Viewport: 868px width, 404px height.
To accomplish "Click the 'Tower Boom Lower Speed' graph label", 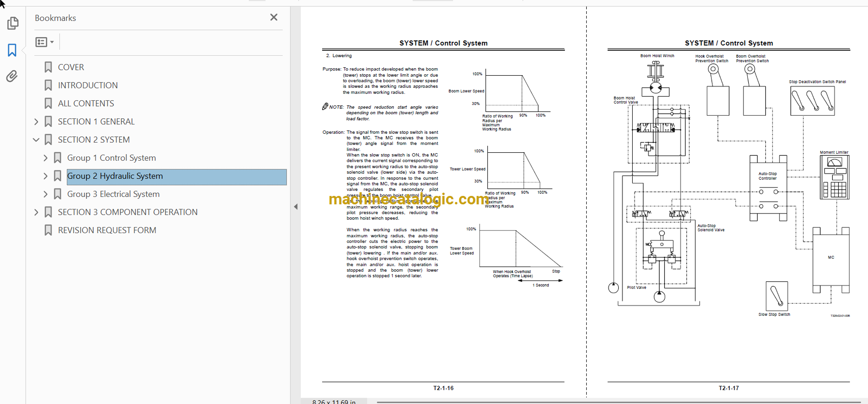I will pyautogui.click(x=461, y=251).
